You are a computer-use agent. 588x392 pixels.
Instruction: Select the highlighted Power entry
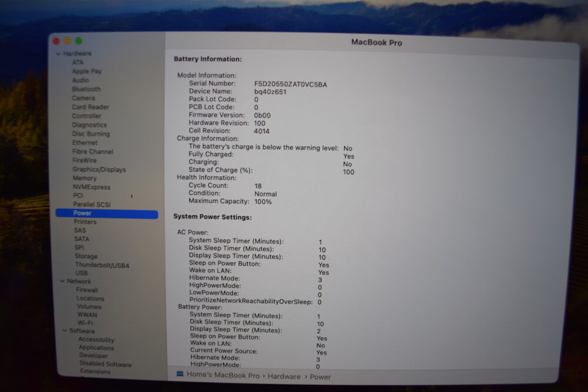[106, 213]
